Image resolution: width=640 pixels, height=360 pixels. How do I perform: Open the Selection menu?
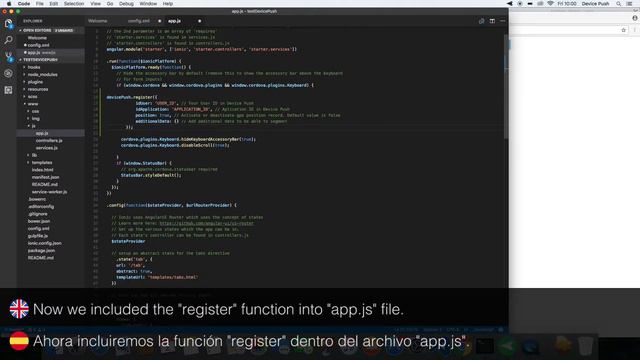[x=74, y=4]
